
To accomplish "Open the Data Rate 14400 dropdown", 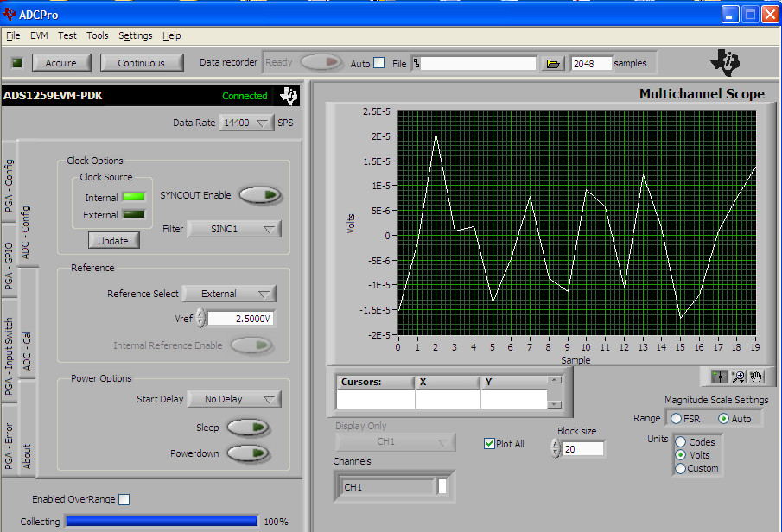I will pos(246,123).
